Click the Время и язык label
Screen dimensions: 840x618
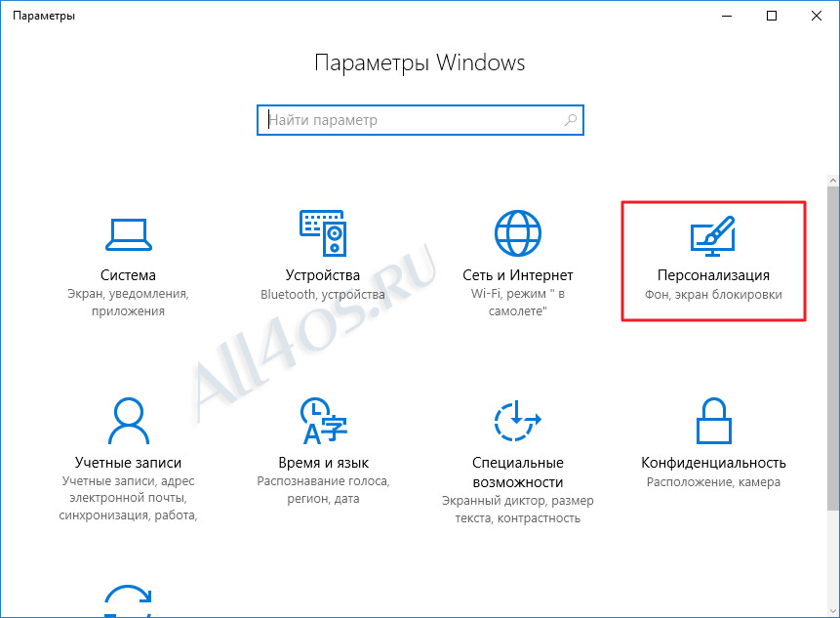click(x=323, y=463)
